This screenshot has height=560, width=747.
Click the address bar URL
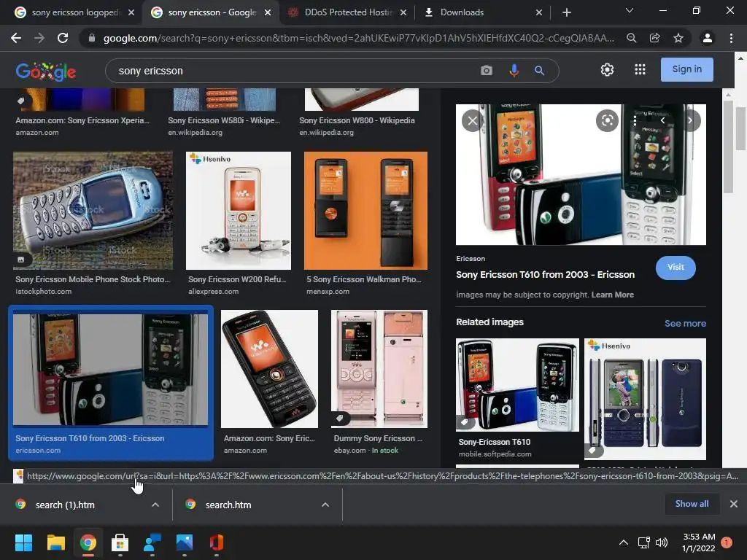pyautogui.click(x=358, y=38)
